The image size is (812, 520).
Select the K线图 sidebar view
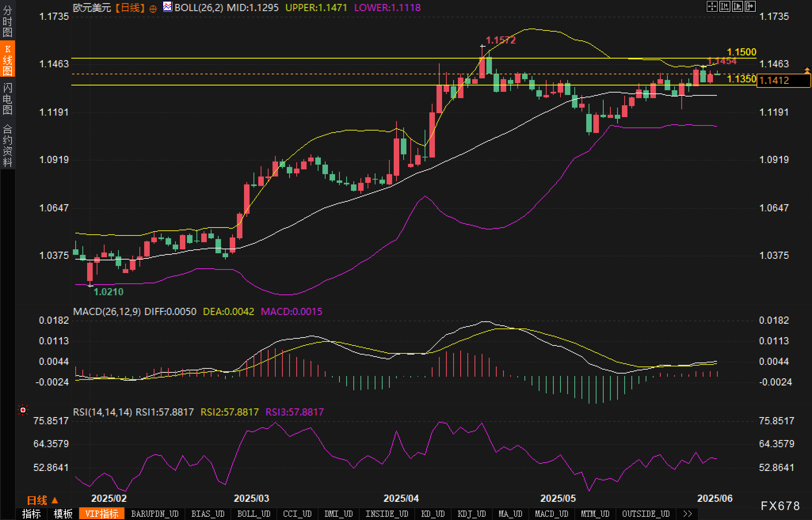[x=8, y=59]
